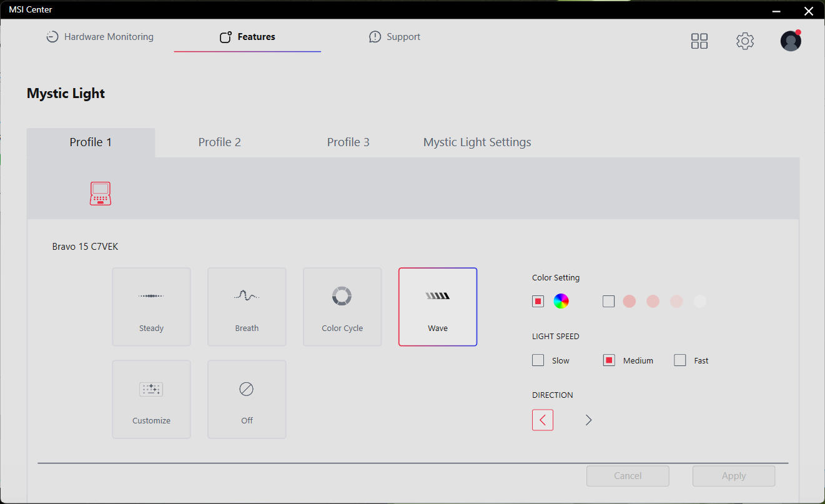Viewport: 825px width, 504px height.
Task: Set light speed to Slow
Action: coord(538,360)
